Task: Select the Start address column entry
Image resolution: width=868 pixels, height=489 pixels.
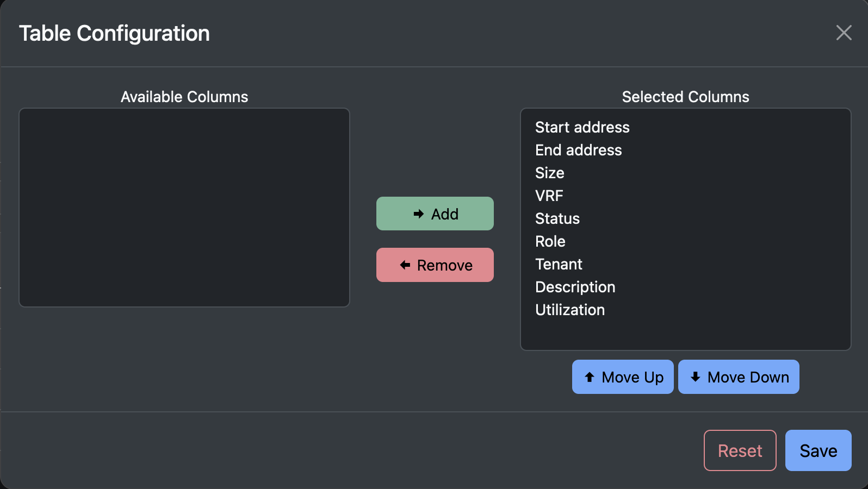Action: tap(582, 127)
